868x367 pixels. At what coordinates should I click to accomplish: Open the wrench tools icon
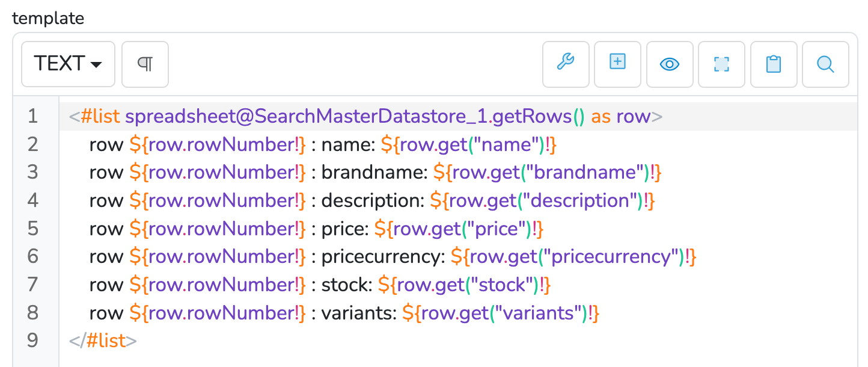pyautogui.click(x=566, y=64)
